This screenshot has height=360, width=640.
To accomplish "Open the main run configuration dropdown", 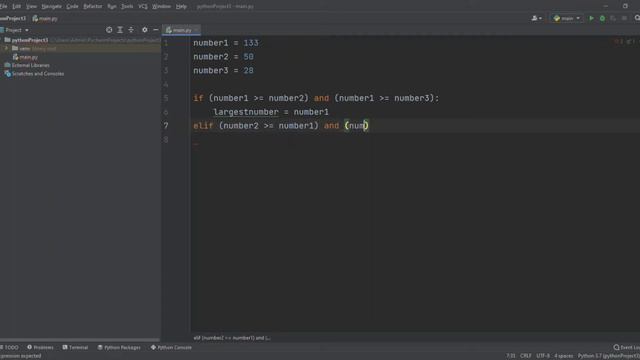I will [567, 18].
